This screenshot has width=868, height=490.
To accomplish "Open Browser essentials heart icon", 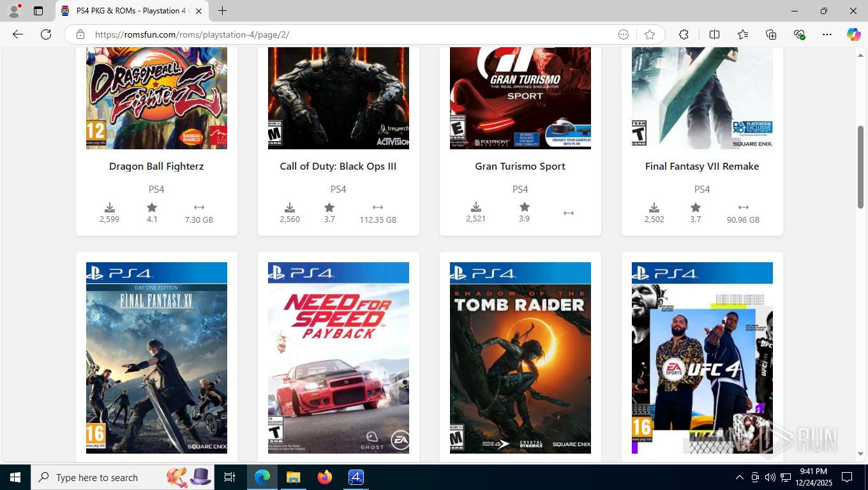I will (799, 34).
